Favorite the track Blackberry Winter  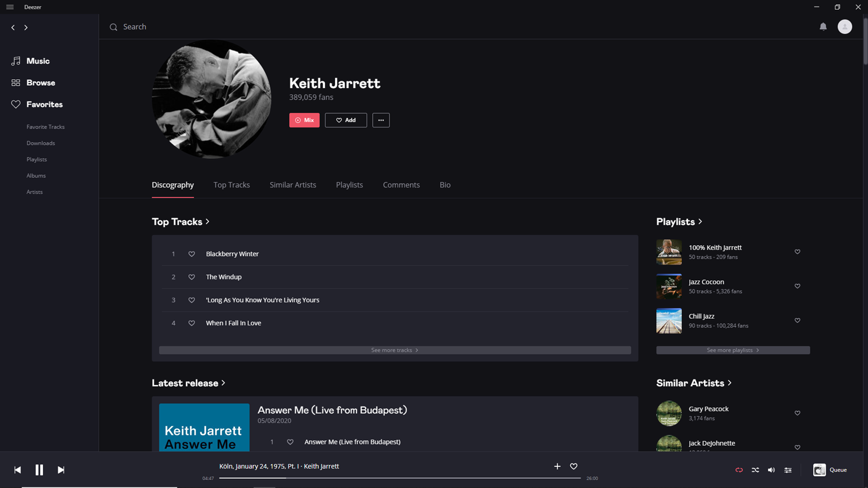point(192,254)
